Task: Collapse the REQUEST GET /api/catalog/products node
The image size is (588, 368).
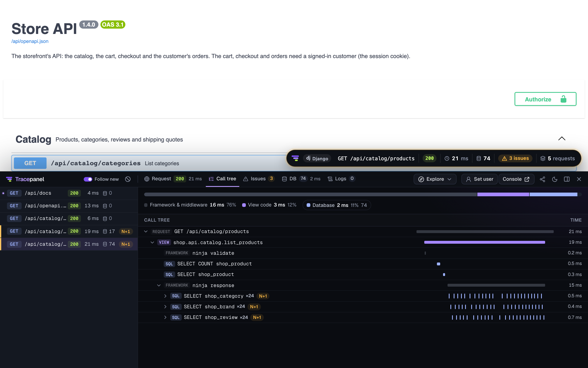Action: pos(146,231)
